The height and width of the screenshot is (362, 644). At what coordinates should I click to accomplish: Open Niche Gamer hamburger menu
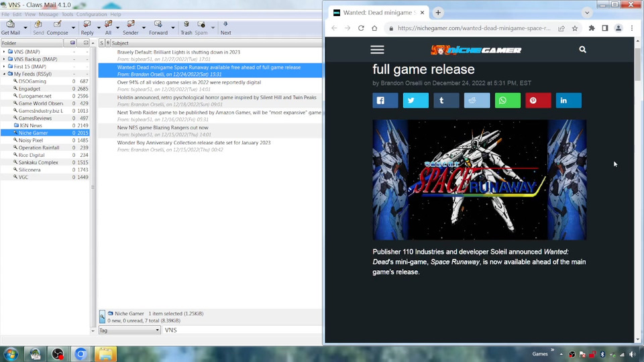pos(377,50)
